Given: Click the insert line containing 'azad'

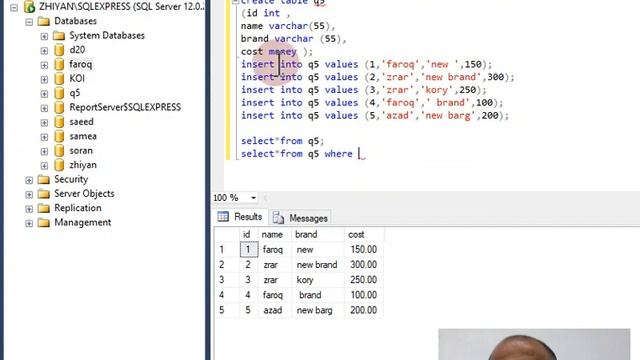Looking at the screenshot, I should coord(375,116).
